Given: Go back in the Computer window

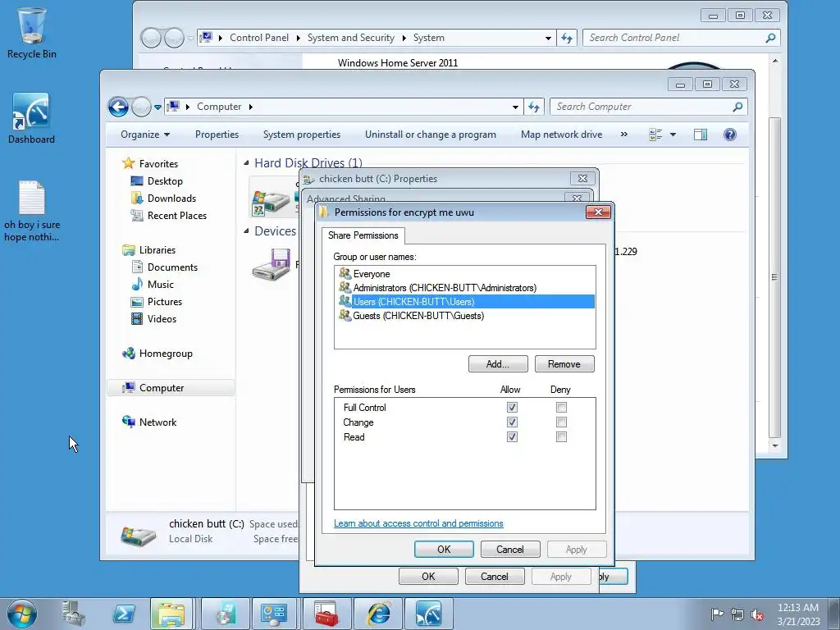Looking at the screenshot, I should 118,107.
